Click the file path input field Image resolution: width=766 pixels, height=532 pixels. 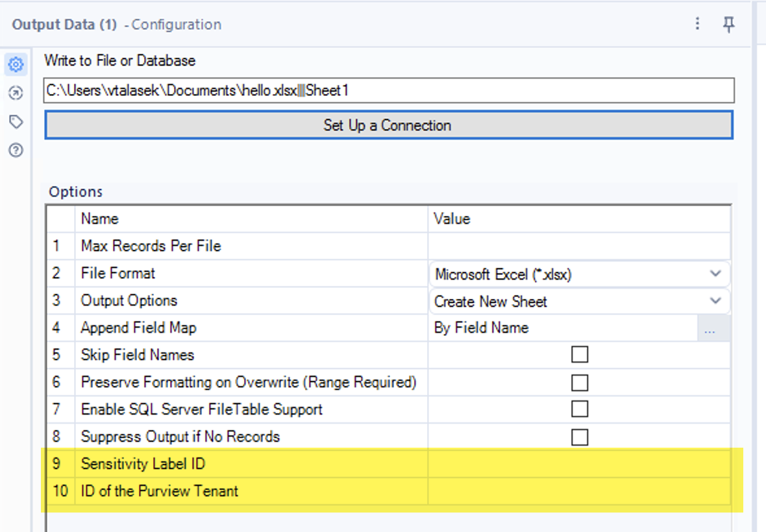(388, 91)
